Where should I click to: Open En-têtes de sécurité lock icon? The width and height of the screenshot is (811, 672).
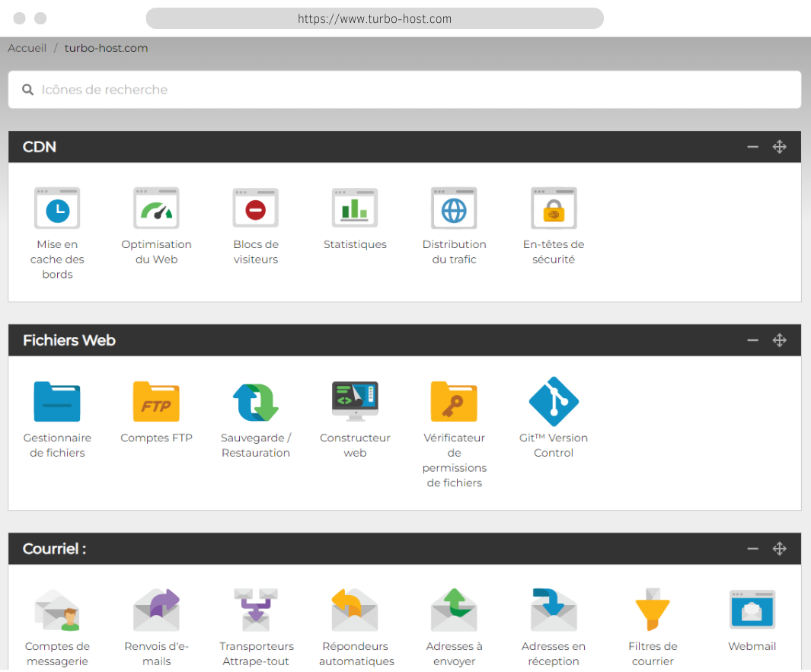(554, 208)
